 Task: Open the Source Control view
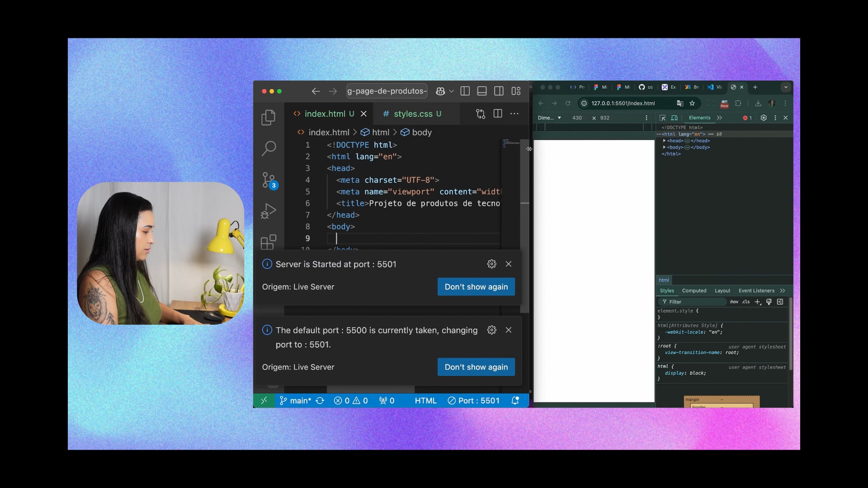click(268, 180)
